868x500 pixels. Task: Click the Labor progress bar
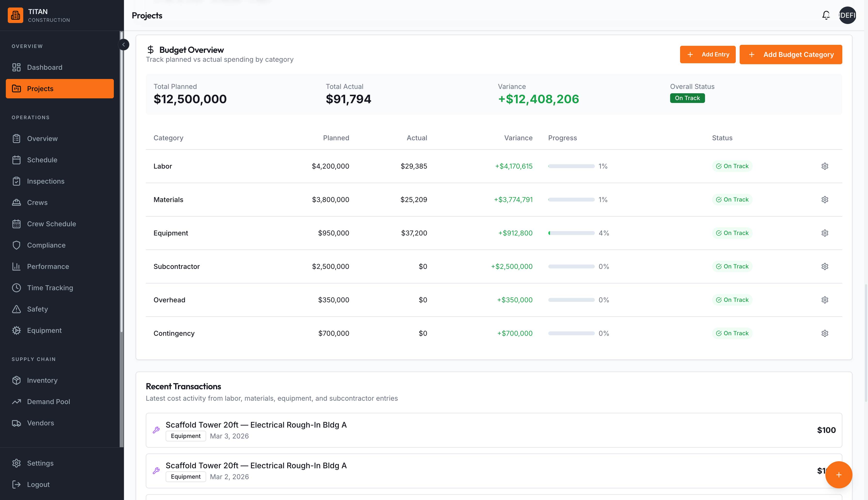tap(572, 166)
